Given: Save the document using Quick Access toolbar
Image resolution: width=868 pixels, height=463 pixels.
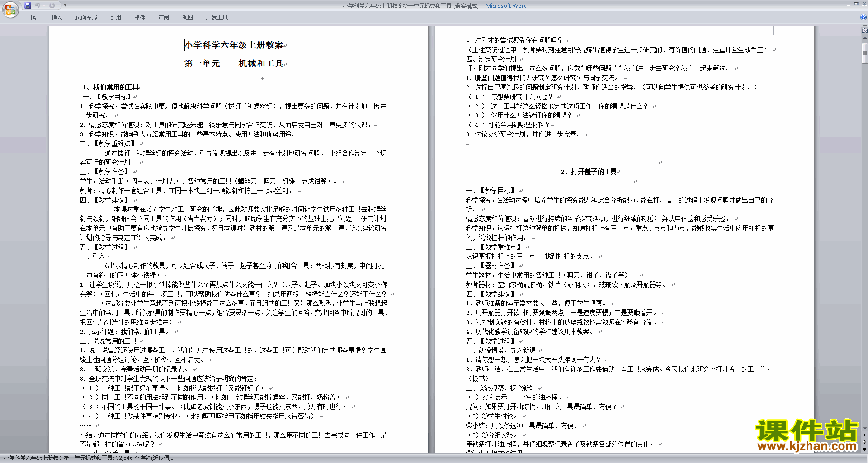Looking at the screenshot, I should pyautogui.click(x=28, y=5).
